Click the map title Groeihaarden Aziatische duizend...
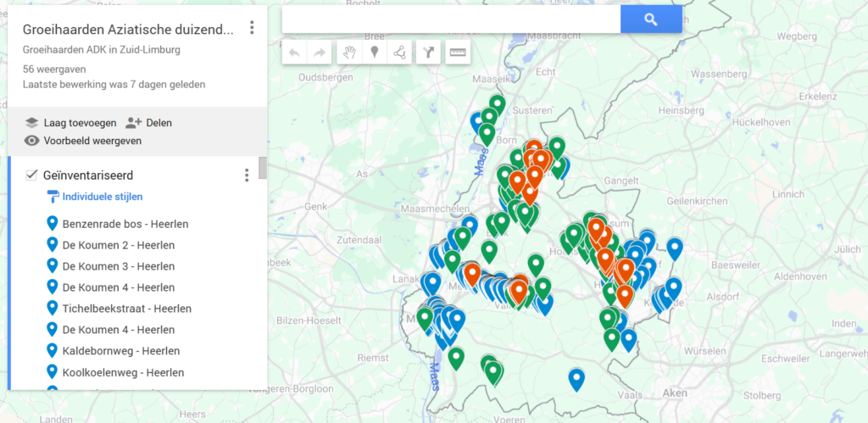 point(129,30)
